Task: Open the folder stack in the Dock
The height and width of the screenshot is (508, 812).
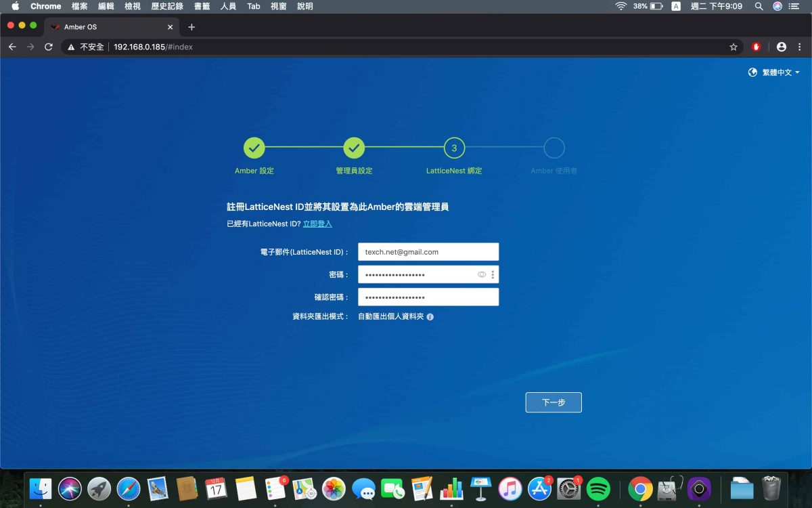Action: (x=742, y=488)
